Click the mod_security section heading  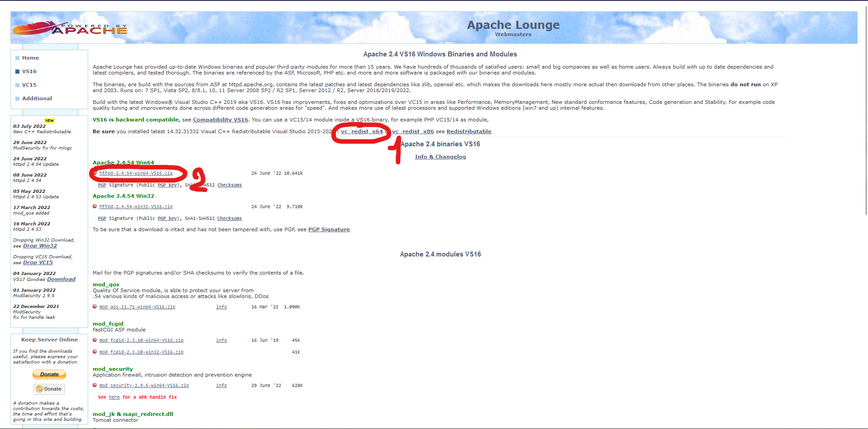pyautogui.click(x=113, y=369)
